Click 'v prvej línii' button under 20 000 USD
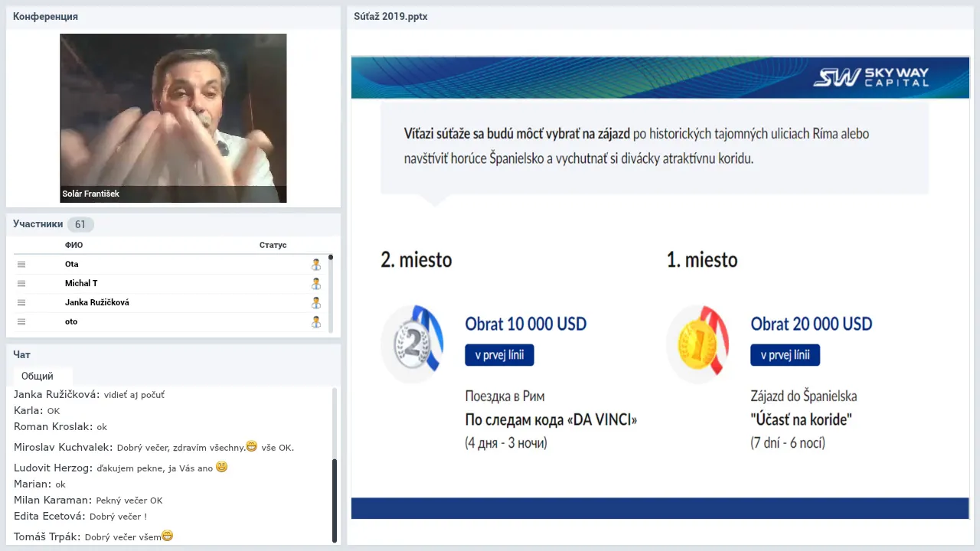 (x=785, y=355)
